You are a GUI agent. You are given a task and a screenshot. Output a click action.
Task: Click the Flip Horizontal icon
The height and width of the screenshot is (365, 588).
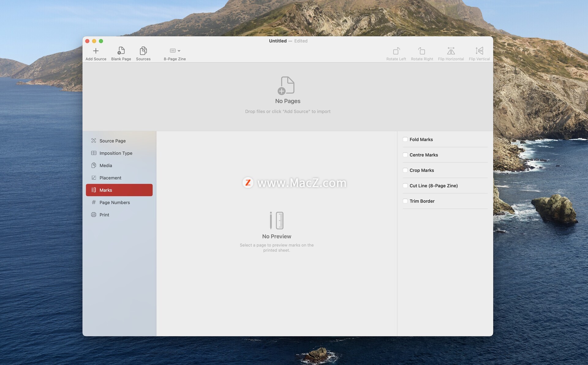tap(451, 51)
